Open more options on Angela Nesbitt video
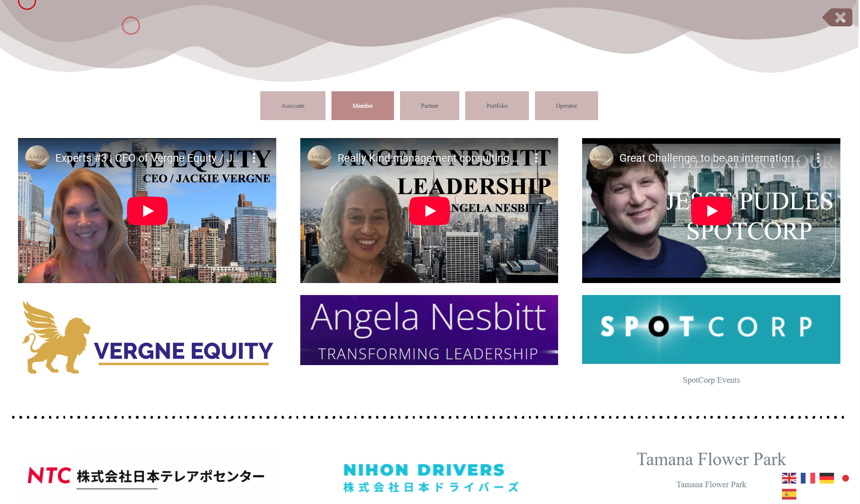The width and height of the screenshot is (860, 504). [x=536, y=158]
